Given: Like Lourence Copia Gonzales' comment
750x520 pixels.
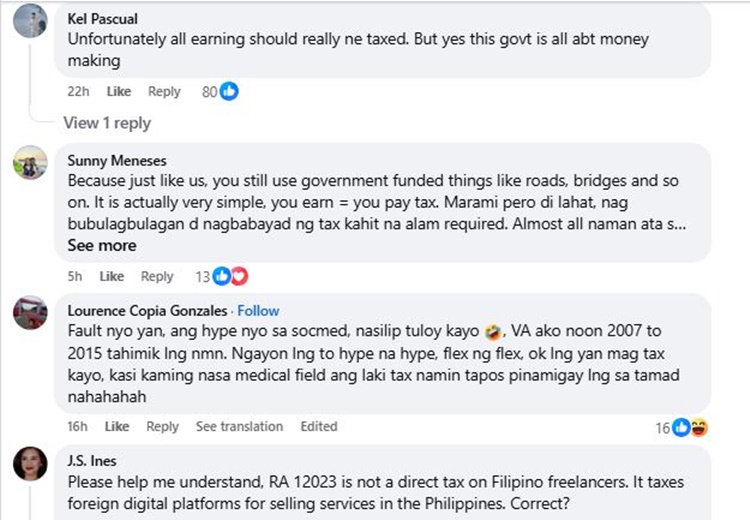Looking at the screenshot, I should (117, 426).
